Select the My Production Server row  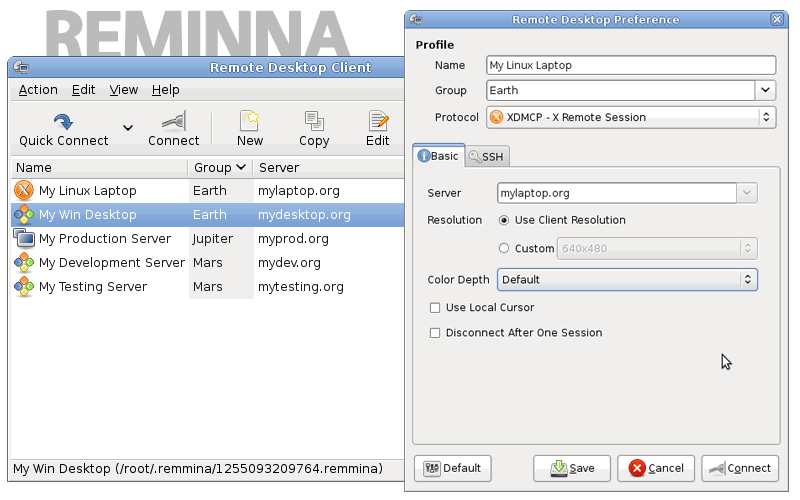tap(208, 238)
